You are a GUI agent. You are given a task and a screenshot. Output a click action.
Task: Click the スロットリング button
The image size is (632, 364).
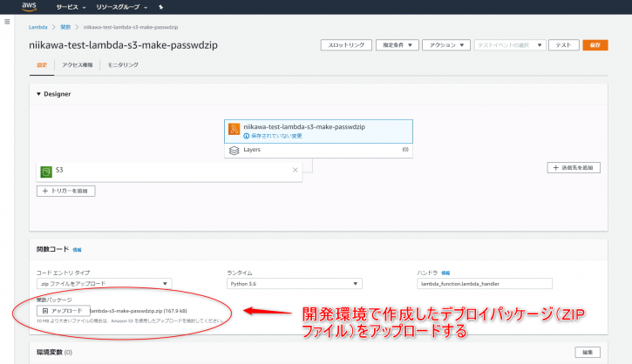point(346,45)
